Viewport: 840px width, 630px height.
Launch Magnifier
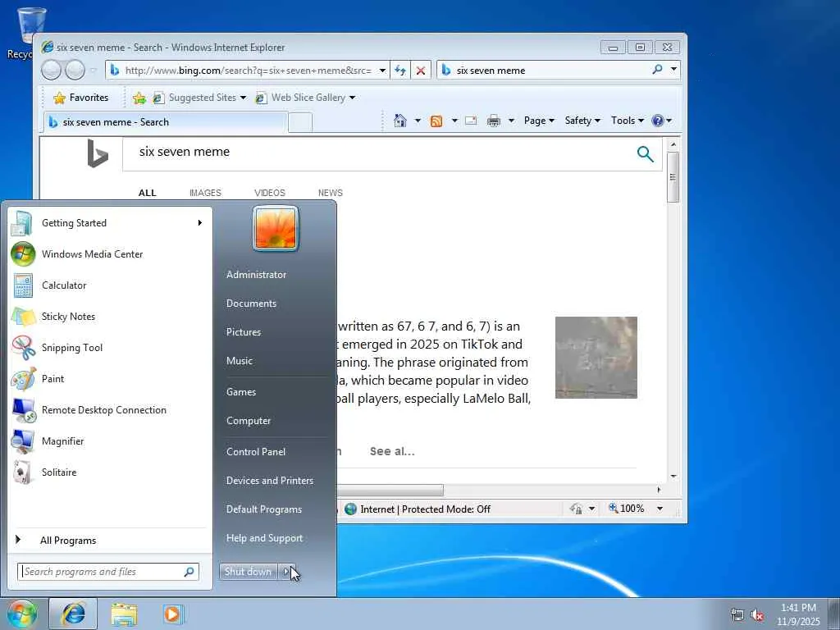111,441
